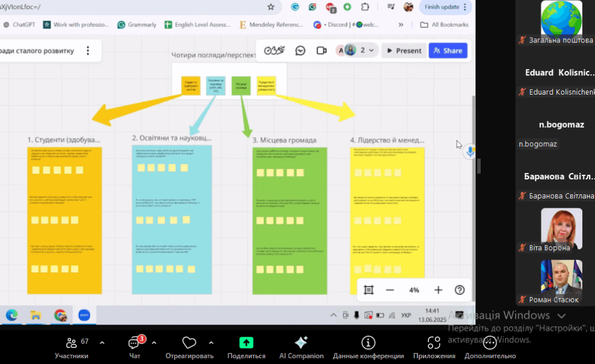595x364 pixels.
Task: Start Miro video call icon
Action: coord(321,51)
